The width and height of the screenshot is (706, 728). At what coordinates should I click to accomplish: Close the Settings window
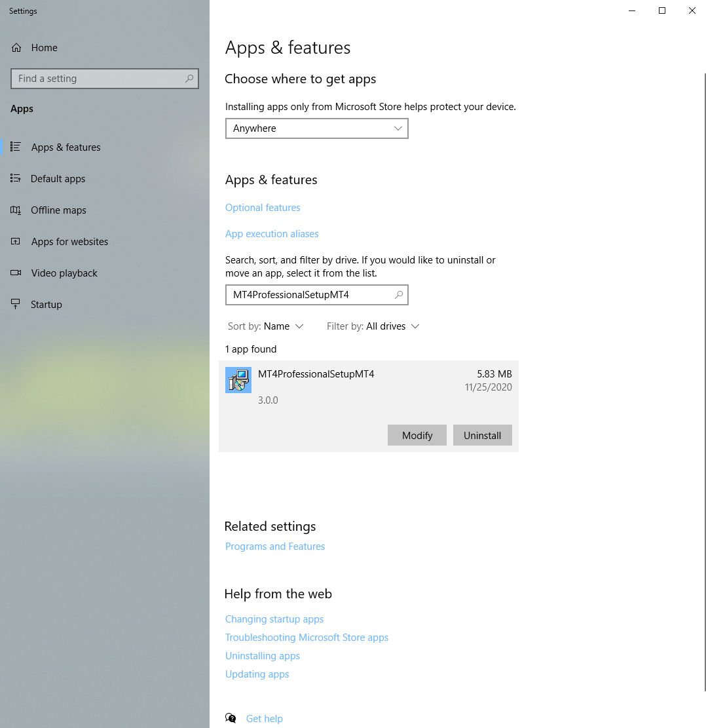(692, 10)
